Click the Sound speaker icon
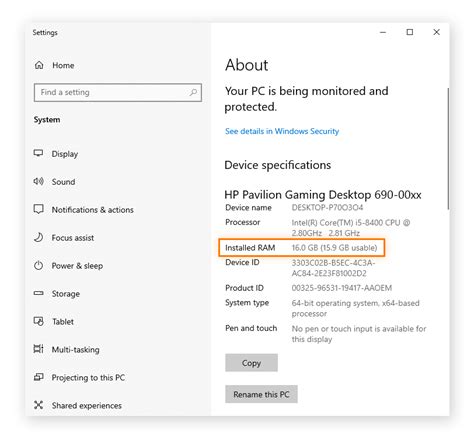 coord(38,181)
